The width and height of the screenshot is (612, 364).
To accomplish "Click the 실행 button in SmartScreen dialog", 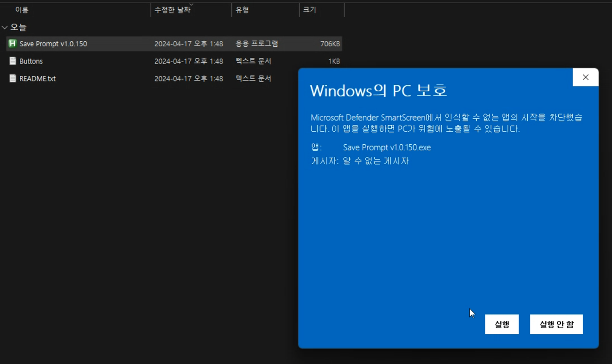I will click(502, 325).
